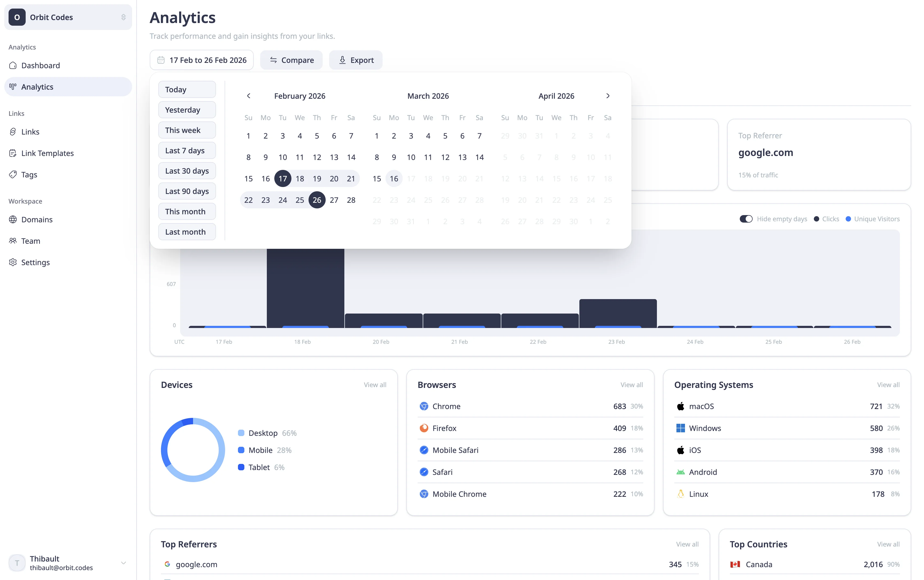Open the Orbit Codes workspace switcher

point(68,17)
